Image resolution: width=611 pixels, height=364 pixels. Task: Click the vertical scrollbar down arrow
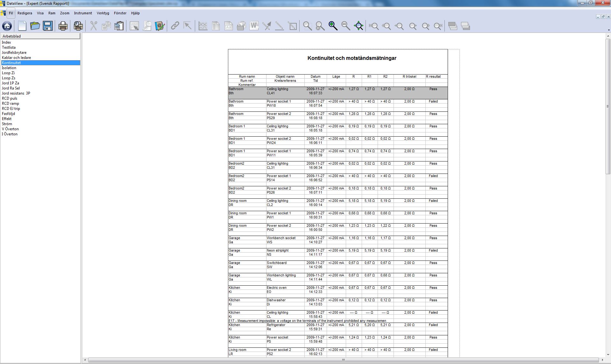click(x=608, y=354)
